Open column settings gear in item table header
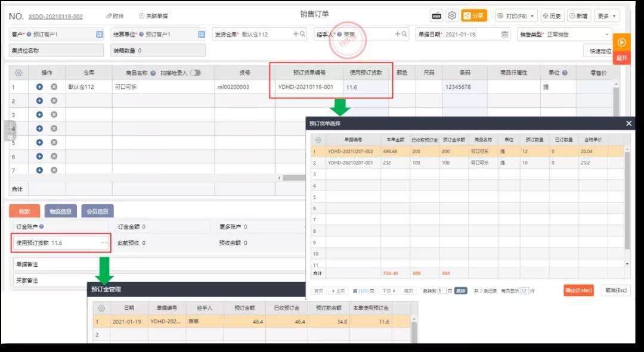 (x=18, y=73)
